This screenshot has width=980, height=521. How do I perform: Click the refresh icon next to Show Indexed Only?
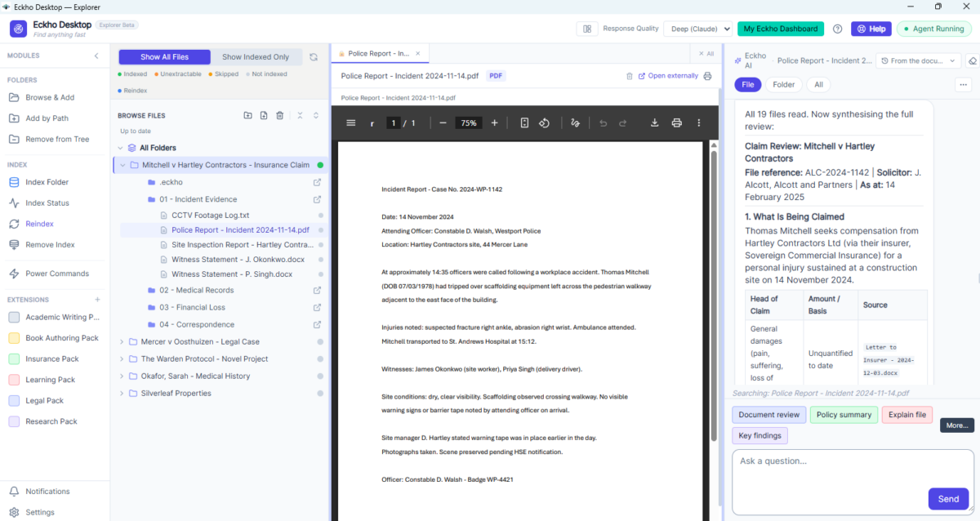pos(313,57)
